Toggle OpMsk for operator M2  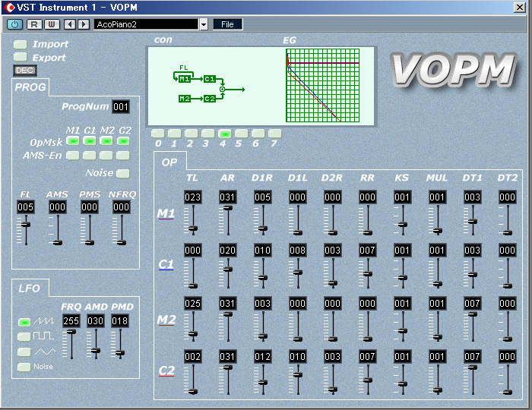click(106, 141)
